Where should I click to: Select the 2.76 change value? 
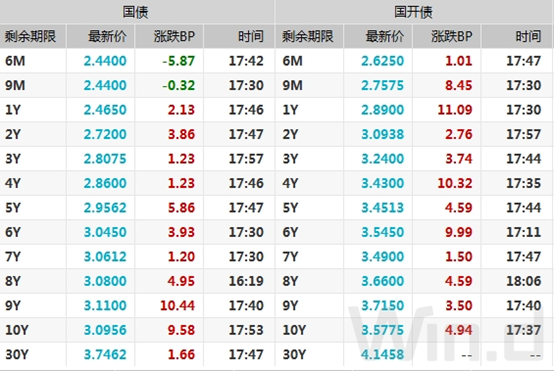point(459,134)
